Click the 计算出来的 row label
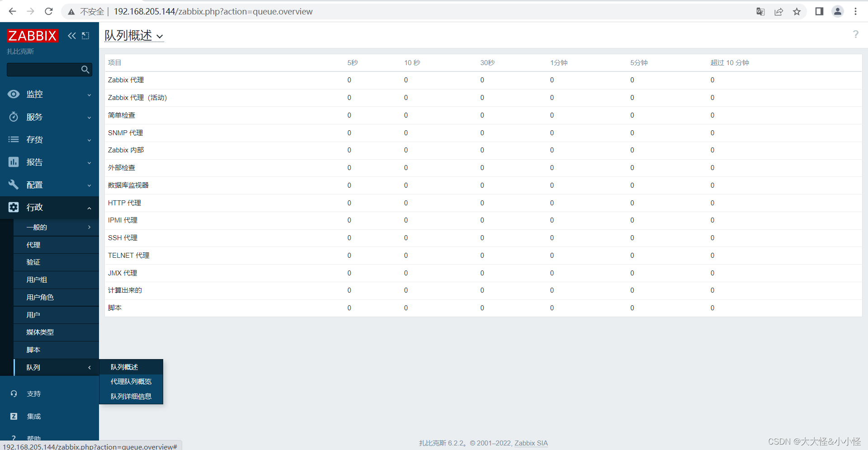Screen dimensions: 868x450 tap(125, 290)
